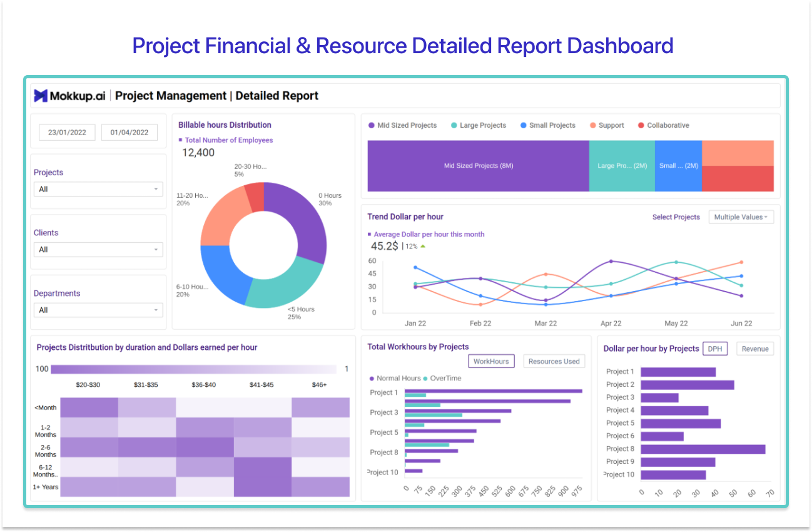The image size is (812, 532).
Task: Click the Jun 22 axis label
Action: (x=741, y=324)
